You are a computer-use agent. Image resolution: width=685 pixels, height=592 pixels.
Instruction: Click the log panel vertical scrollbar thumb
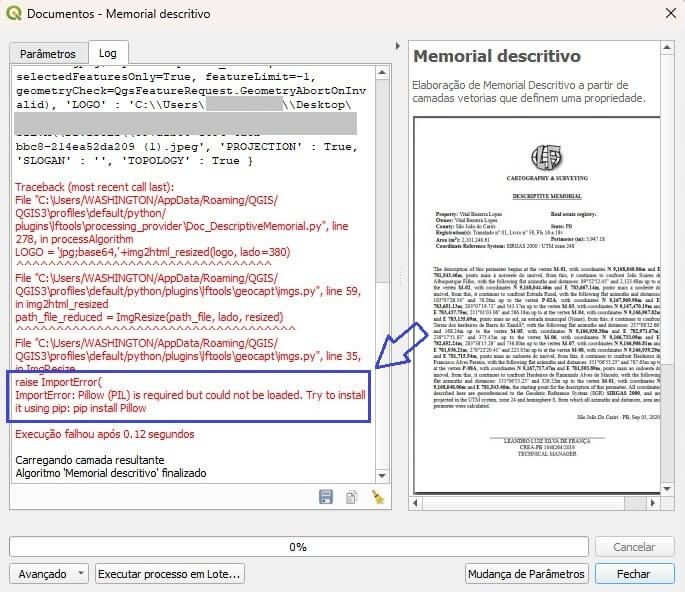tap(382, 181)
